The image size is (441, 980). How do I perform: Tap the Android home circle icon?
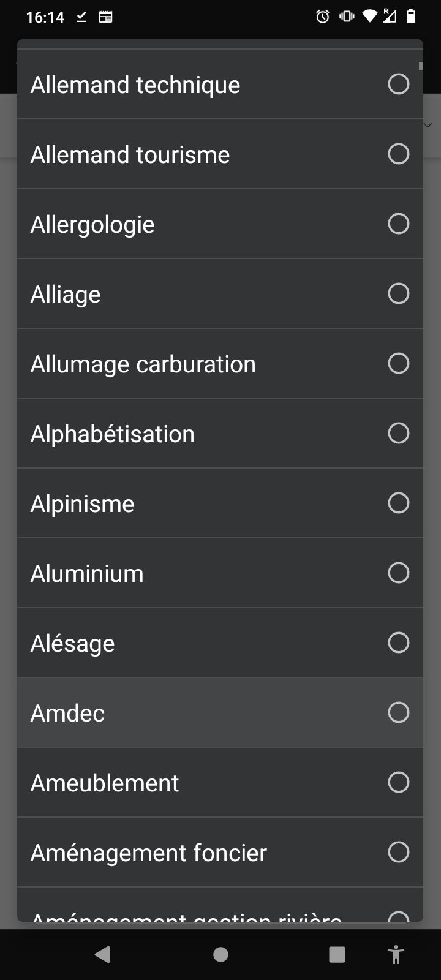tap(221, 954)
